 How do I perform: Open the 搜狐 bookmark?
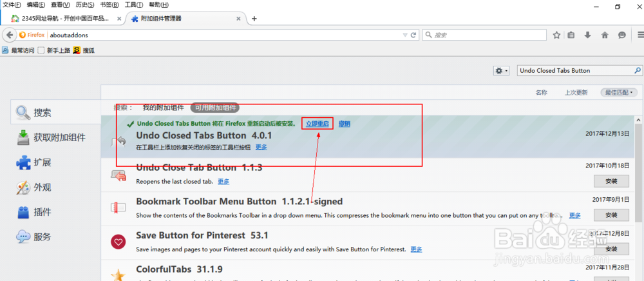(84, 50)
